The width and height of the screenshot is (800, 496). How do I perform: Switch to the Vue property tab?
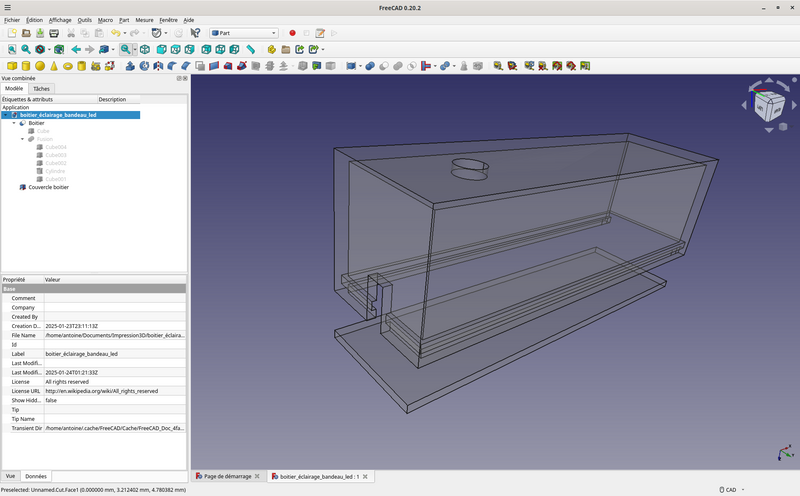(10, 476)
